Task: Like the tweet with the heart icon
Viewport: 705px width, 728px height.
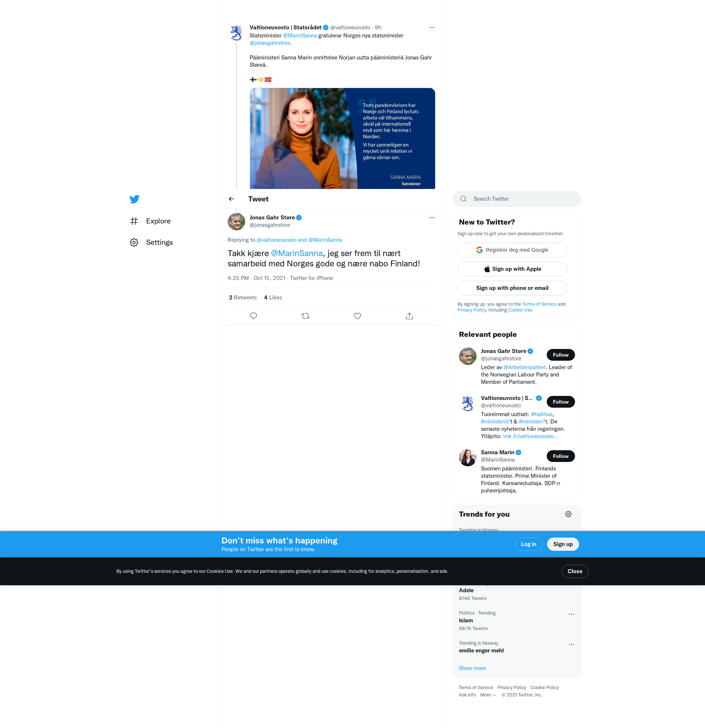Action: click(x=358, y=316)
